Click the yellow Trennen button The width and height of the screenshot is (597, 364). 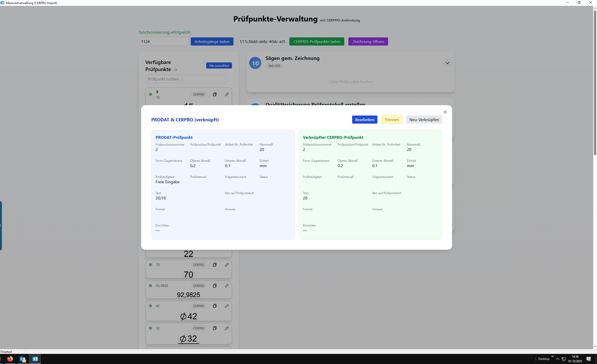pyautogui.click(x=392, y=120)
